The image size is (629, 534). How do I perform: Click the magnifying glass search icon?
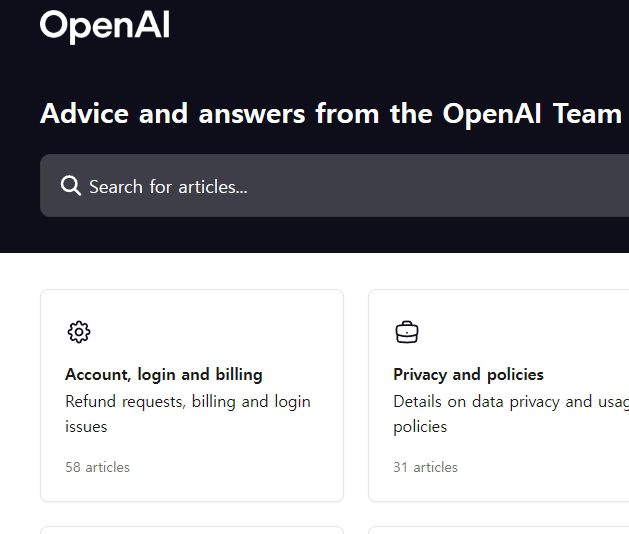(71, 186)
